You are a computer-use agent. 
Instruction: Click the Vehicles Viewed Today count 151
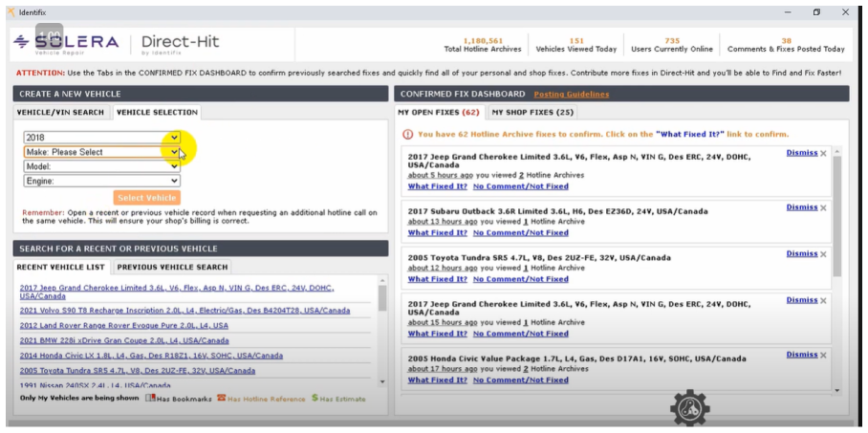point(576,40)
